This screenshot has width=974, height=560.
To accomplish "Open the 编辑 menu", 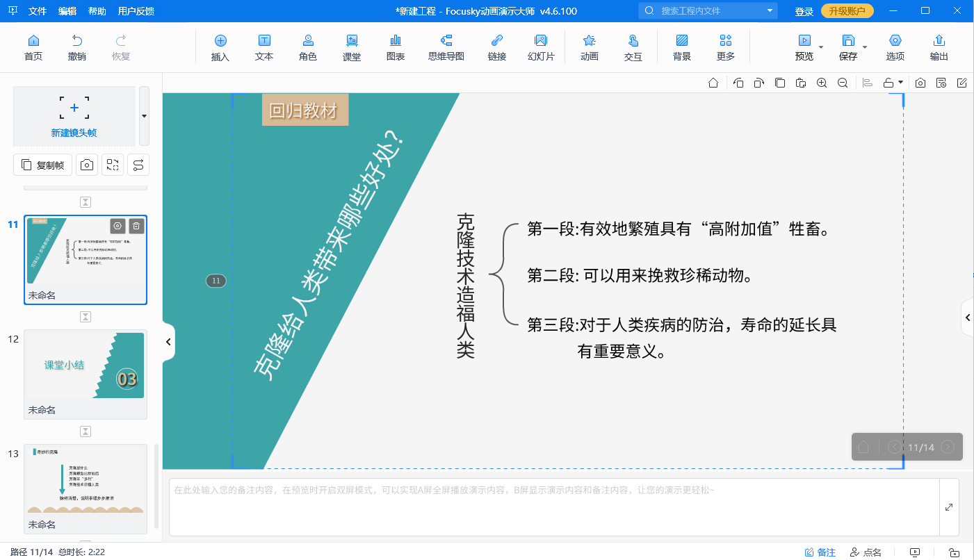I will (67, 11).
